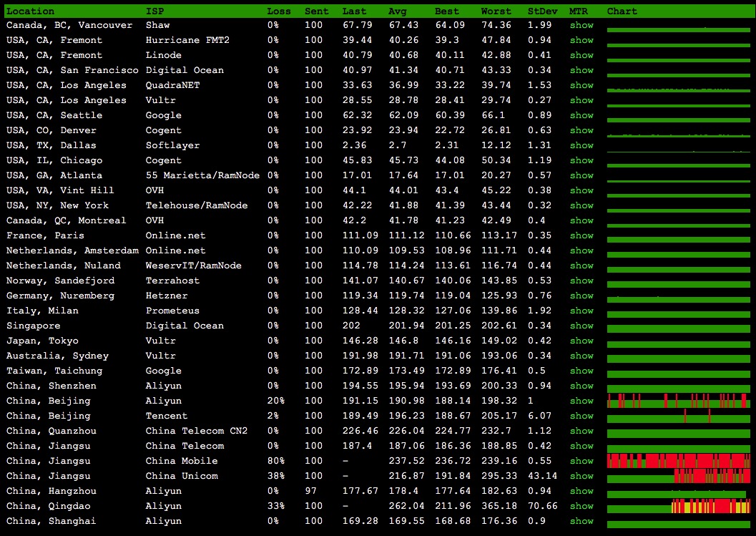Open show link for Nuremberg Hetzner row
The image size is (756, 536).
[581, 296]
